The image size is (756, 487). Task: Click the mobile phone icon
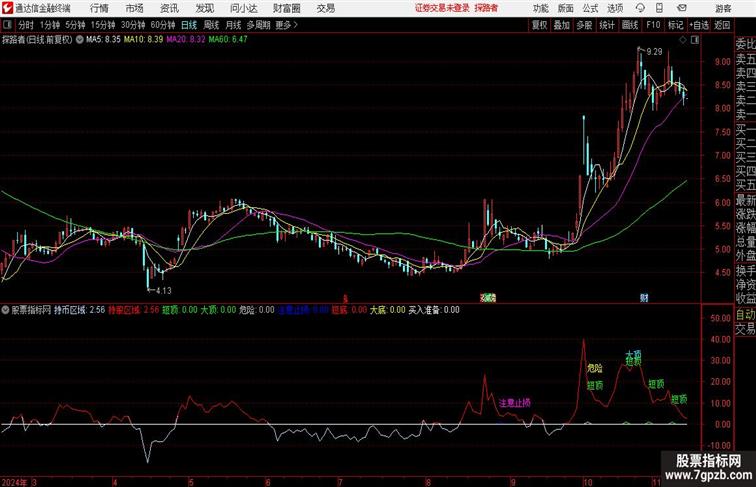click(x=659, y=8)
